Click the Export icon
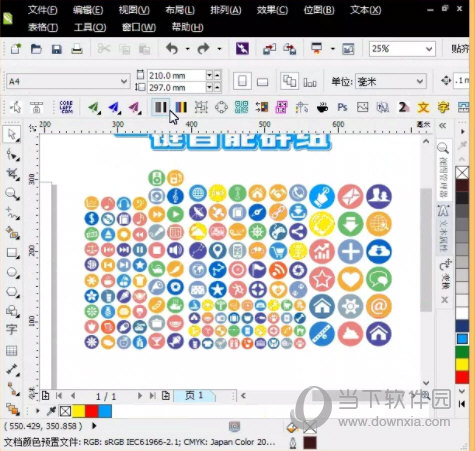475x451 pixels. point(289,49)
